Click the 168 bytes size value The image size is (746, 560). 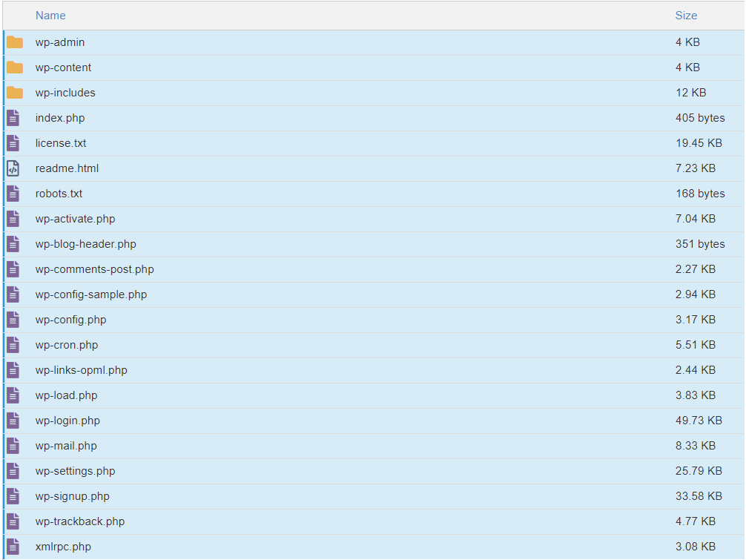click(x=700, y=194)
